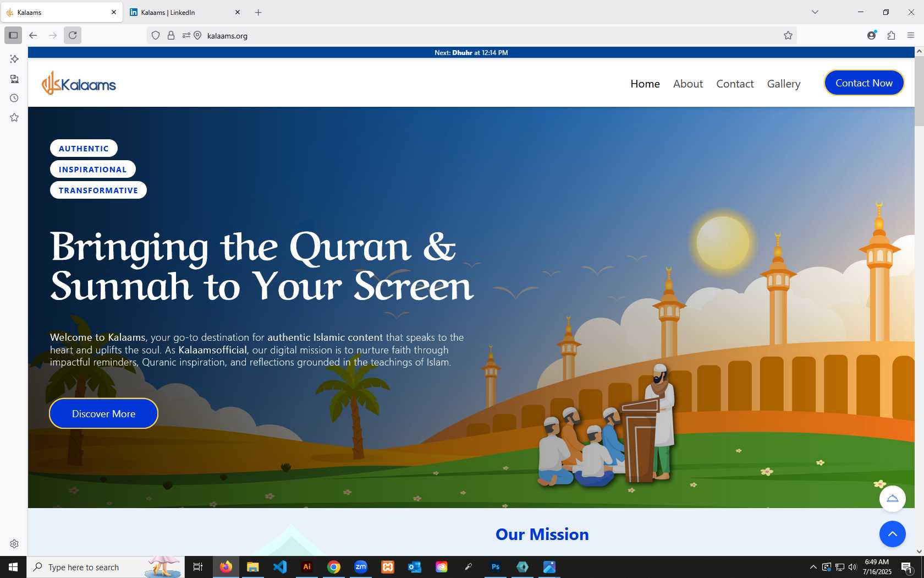Open the Extensions puzzle icon
The width and height of the screenshot is (924, 578).
coord(891,35)
